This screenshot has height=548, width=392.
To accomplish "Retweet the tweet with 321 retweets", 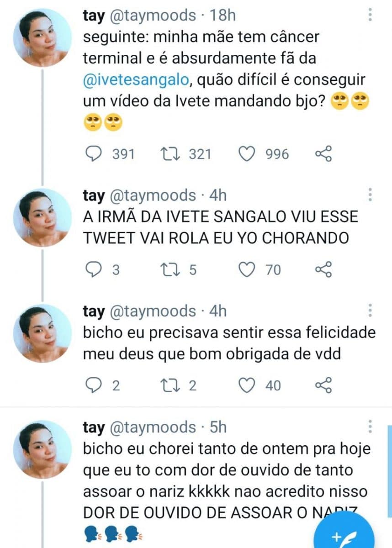I will click(x=171, y=154).
